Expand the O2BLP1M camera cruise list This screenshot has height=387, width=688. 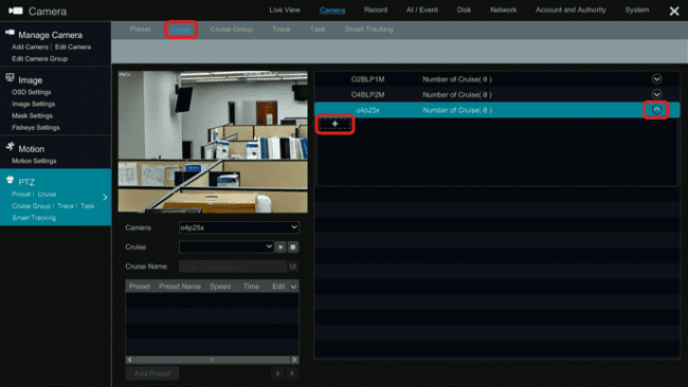pyautogui.click(x=656, y=79)
